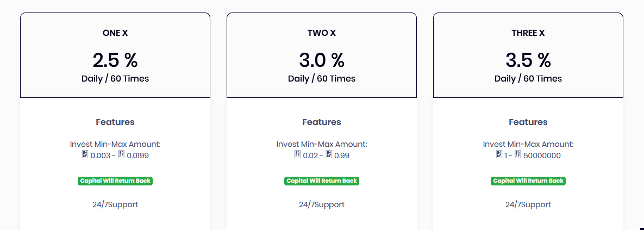Select the TWO X plan title
Image resolution: width=644 pixels, height=230 pixels.
click(x=322, y=33)
